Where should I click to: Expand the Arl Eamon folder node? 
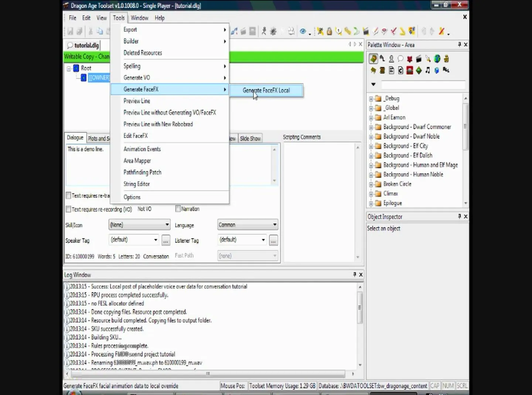(x=371, y=118)
